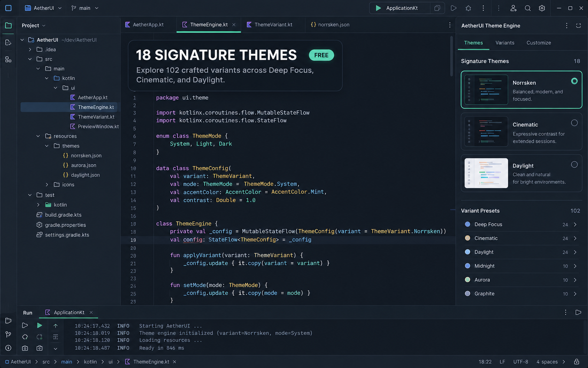Open the Customize tab
Image resolution: width=588 pixels, height=368 pixels.
click(x=539, y=43)
